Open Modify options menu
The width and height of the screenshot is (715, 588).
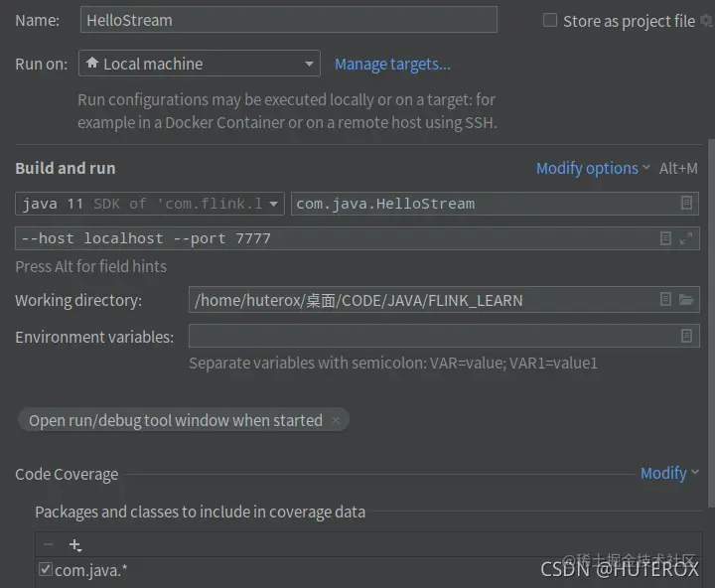coord(593,168)
